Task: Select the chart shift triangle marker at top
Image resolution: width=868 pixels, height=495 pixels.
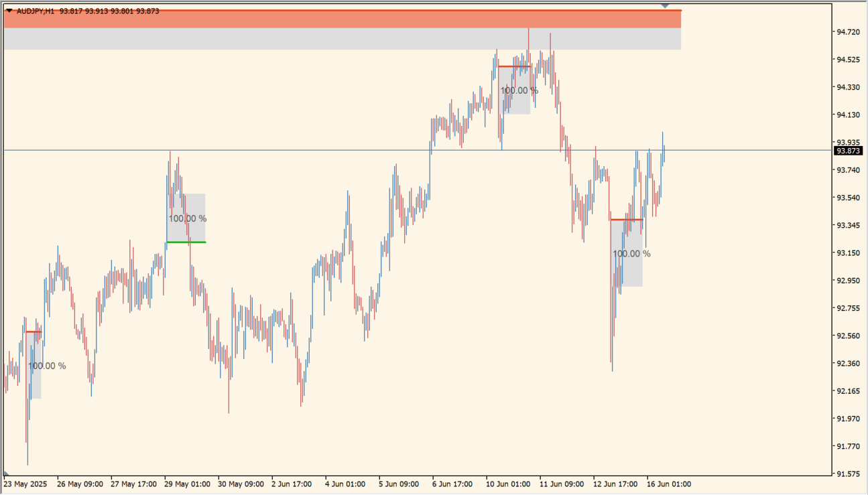Action: (665, 5)
